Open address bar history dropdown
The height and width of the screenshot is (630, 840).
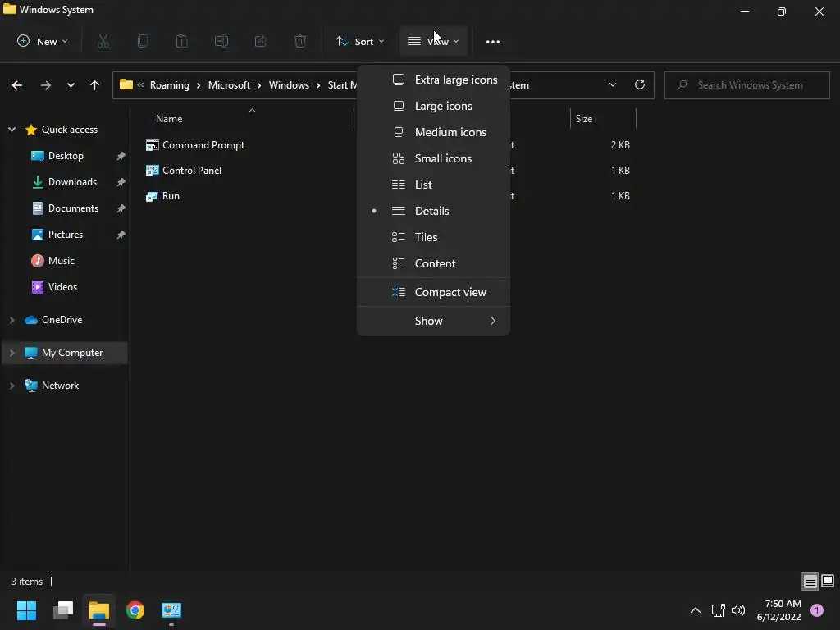(x=612, y=84)
